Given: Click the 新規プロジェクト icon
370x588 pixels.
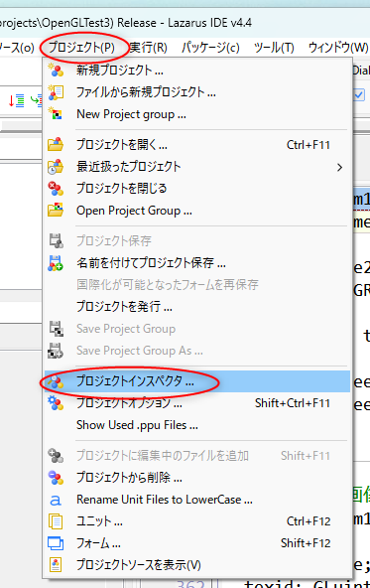Looking at the screenshot, I should [x=56, y=71].
